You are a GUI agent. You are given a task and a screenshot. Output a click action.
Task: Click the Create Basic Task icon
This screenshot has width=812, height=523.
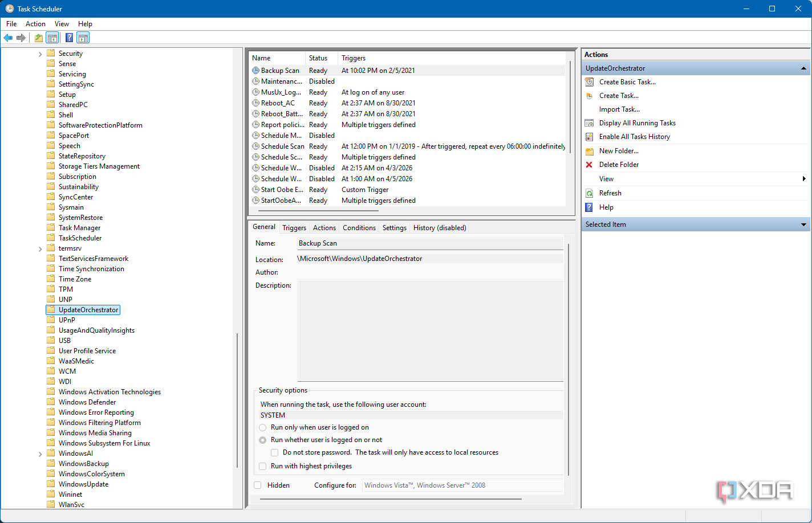click(x=590, y=82)
